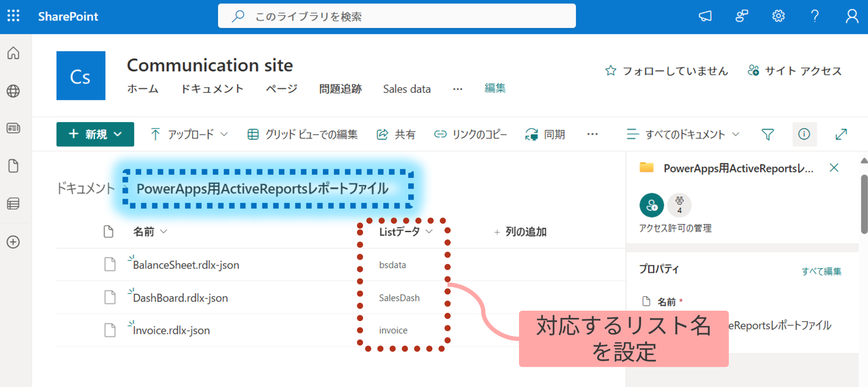
Task: Open the navigation overflow ellipsis
Action: pyautogui.click(x=458, y=89)
